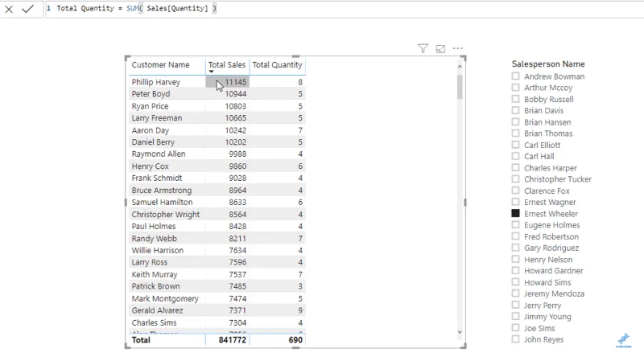Image resolution: width=644 pixels, height=361 pixels.
Task: Select Randy Webb customer cell
Action: tap(154, 238)
